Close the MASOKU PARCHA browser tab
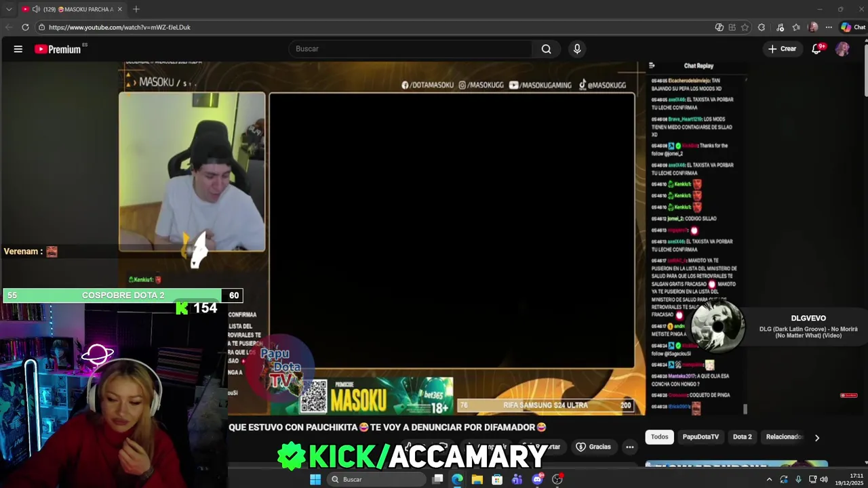 pyautogui.click(x=120, y=9)
